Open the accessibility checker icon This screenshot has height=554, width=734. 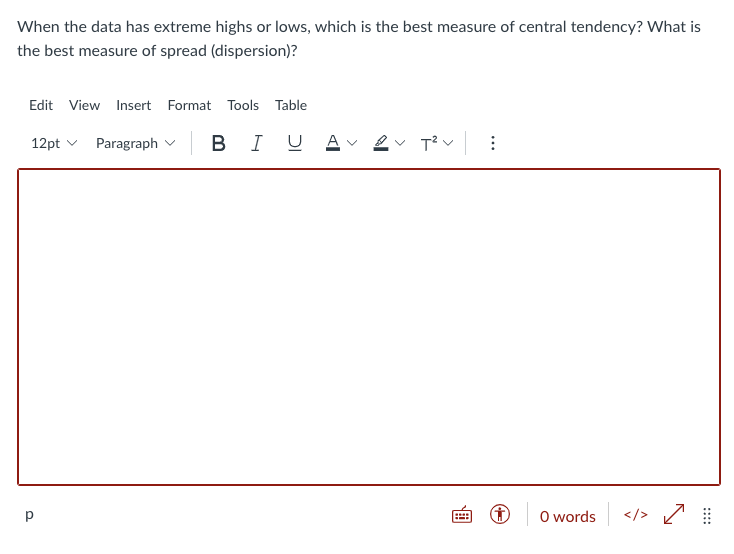(x=500, y=515)
